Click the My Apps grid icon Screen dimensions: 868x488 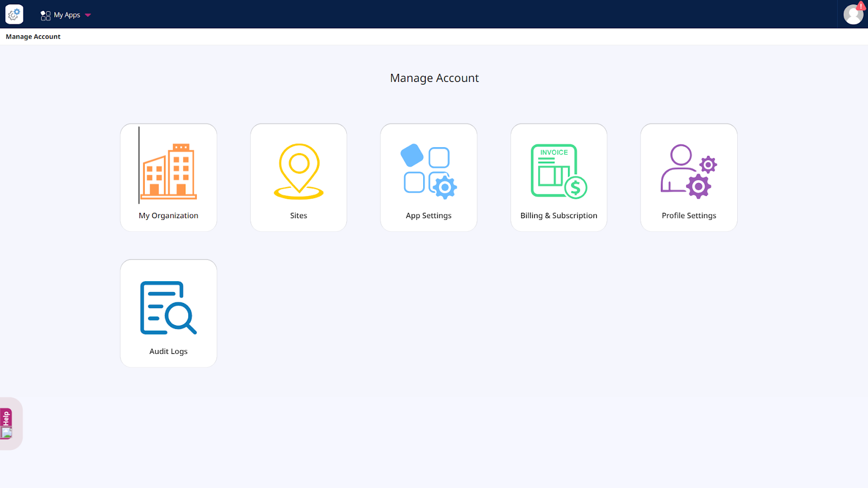[46, 15]
